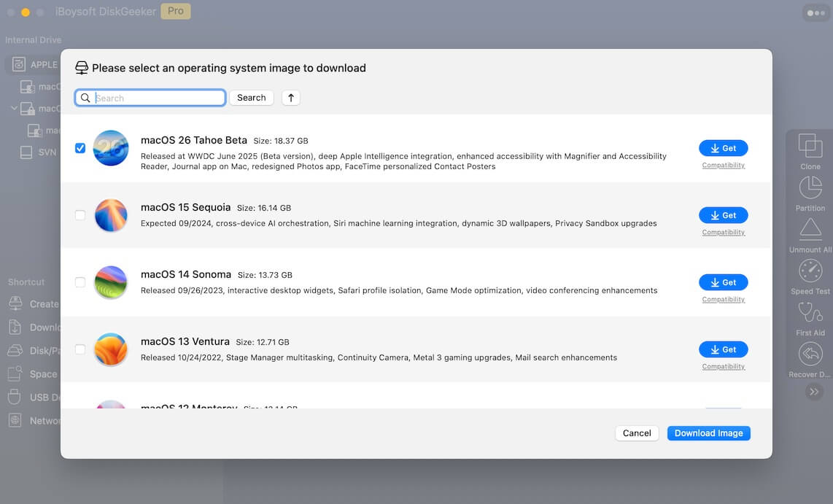The width and height of the screenshot is (833, 504).
Task: Click the upload arrow beside the Search button
Action: [290, 97]
